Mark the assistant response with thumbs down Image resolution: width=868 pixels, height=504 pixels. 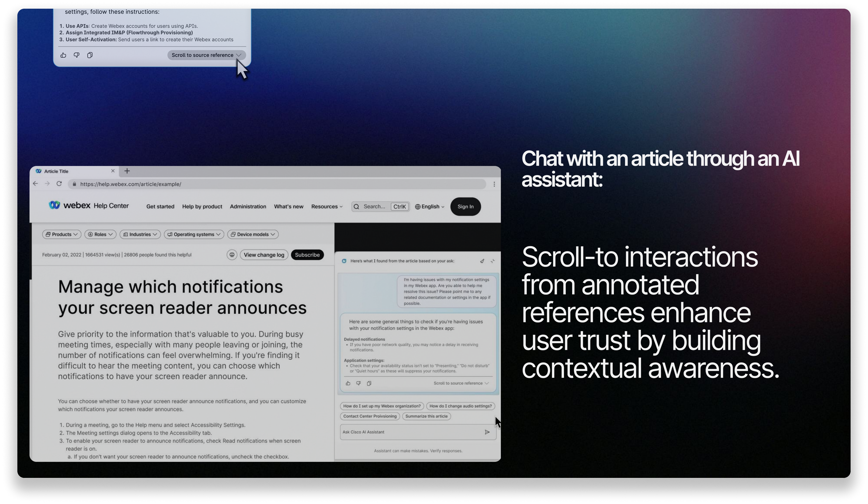coord(358,383)
